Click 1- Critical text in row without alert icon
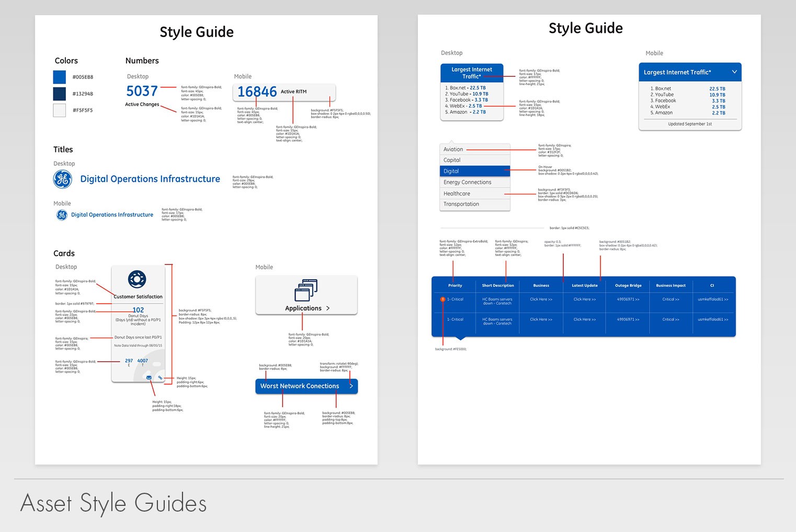This screenshot has height=532, width=796. 455,319
